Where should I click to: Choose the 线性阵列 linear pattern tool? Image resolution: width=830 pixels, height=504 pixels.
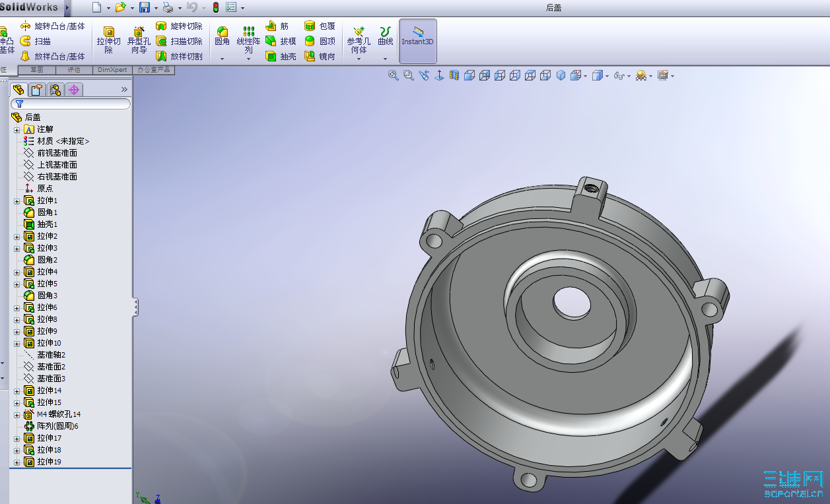(x=249, y=40)
